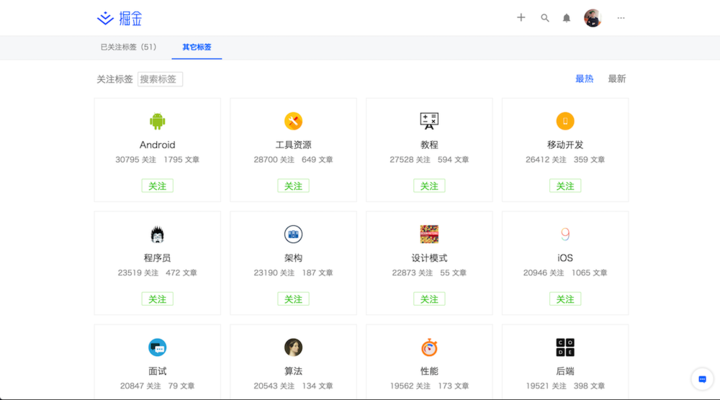Open the 移动开发 tag title
This screenshot has width=720, height=400.
(565, 145)
